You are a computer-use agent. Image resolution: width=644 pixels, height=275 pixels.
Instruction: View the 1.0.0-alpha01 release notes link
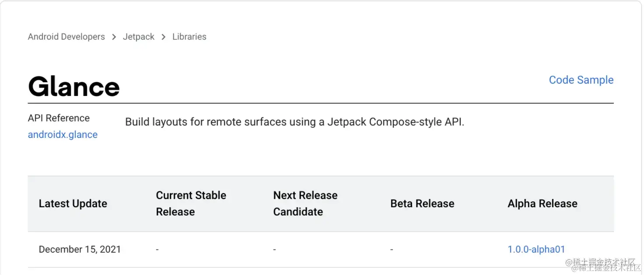point(536,249)
